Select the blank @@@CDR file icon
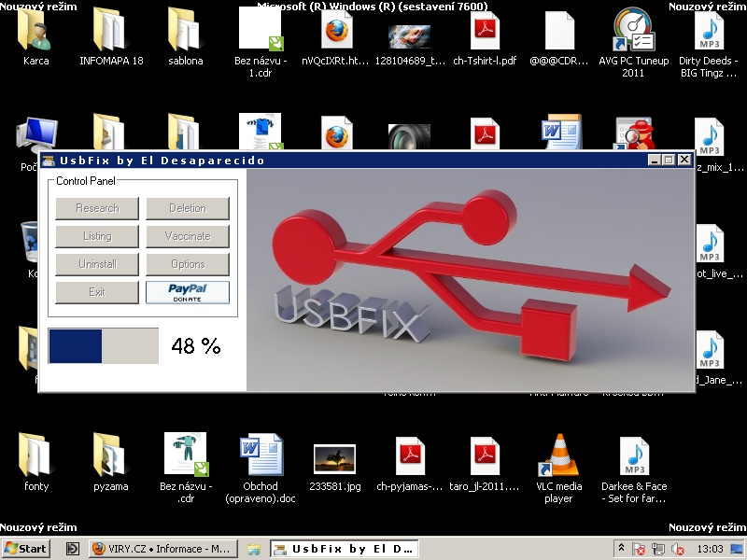The image size is (747, 560). (x=559, y=31)
